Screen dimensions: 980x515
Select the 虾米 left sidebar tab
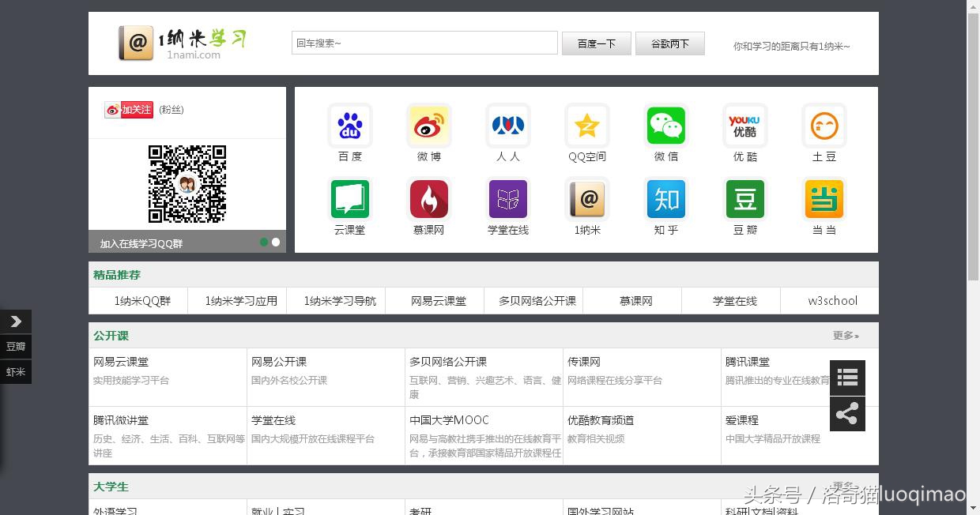pos(16,371)
